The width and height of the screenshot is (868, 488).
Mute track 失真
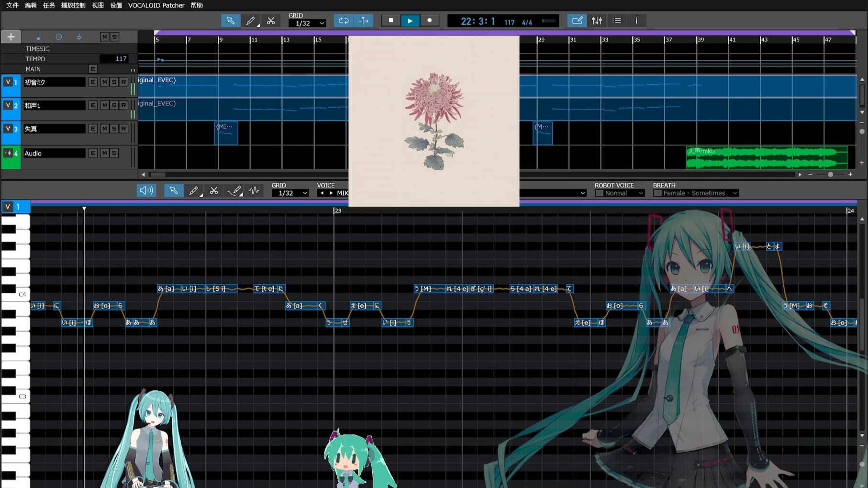tap(104, 129)
